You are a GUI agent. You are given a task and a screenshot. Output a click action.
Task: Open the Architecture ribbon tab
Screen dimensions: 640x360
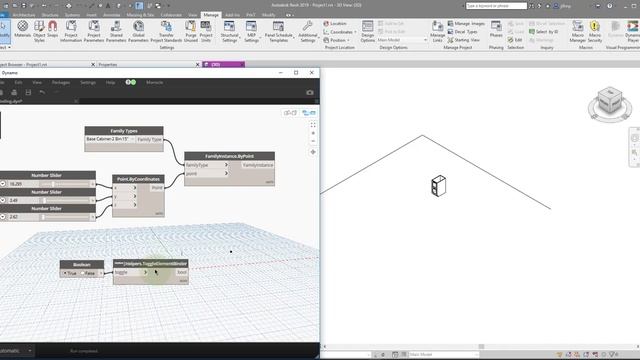(24, 15)
